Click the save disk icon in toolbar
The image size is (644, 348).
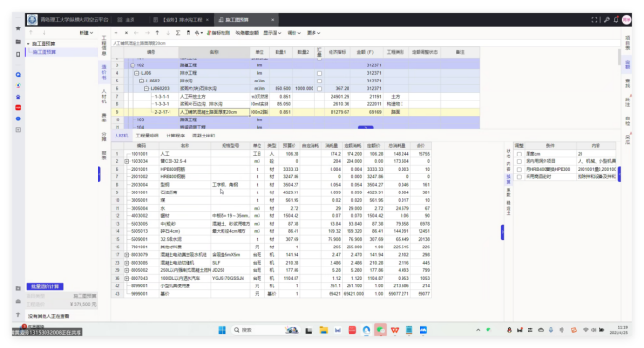(x=188, y=33)
